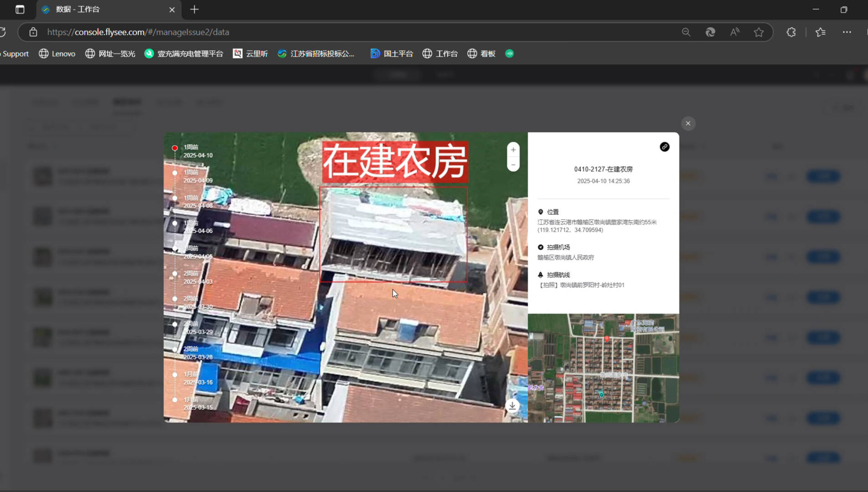868x492 pixels.
Task: Open the browser zoom magnifier icon
Action: click(x=686, y=32)
